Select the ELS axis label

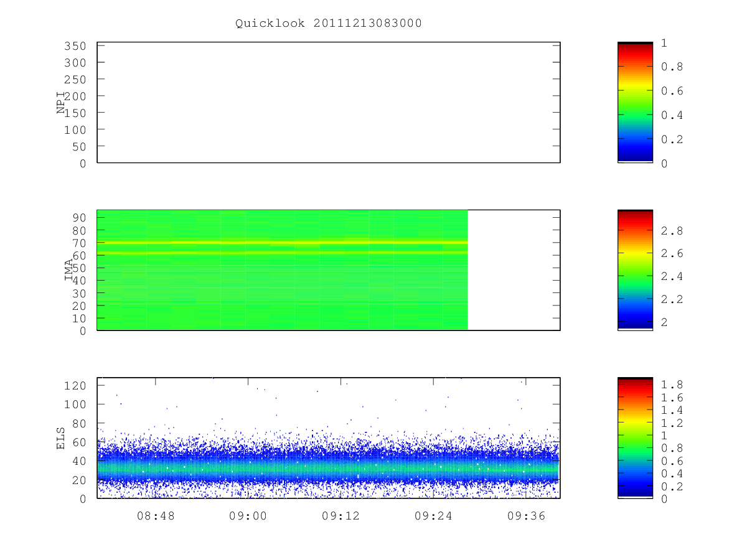[x=61, y=438]
